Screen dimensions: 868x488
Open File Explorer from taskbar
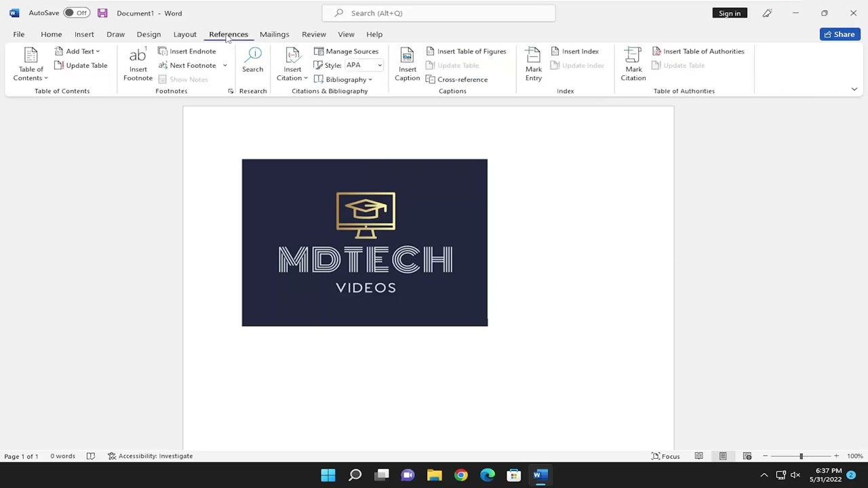coord(434,475)
